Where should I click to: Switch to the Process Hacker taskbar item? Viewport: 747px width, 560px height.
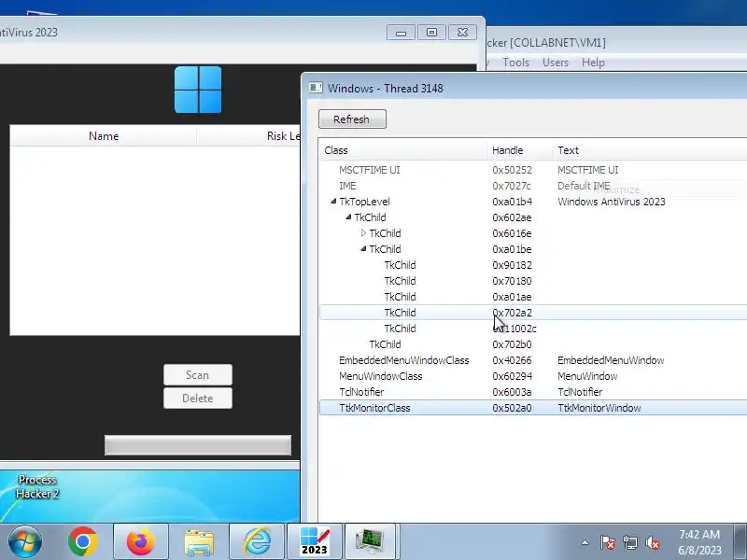(x=370, y=541)
